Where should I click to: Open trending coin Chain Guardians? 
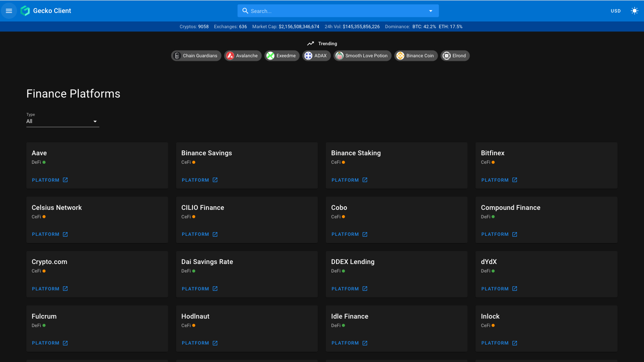[x=196, y=56]
